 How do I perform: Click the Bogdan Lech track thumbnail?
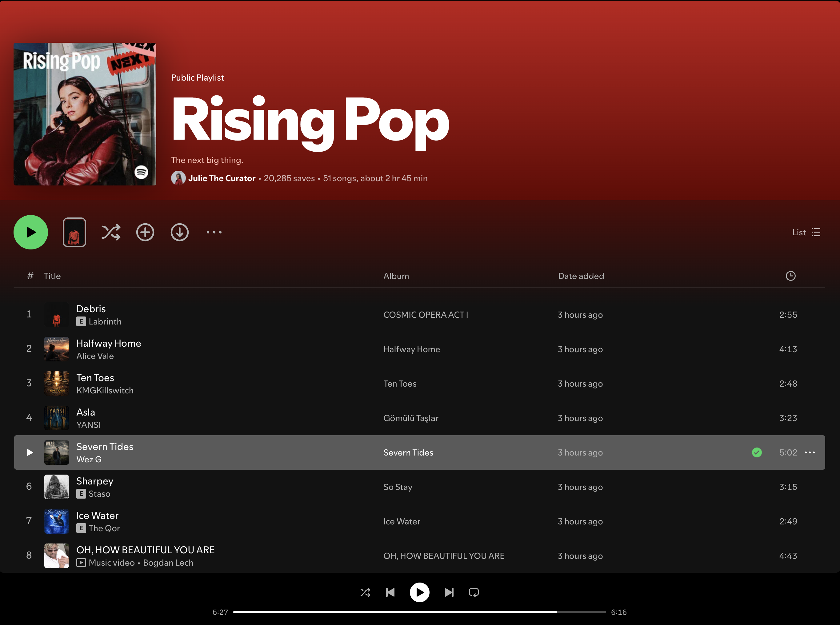click(57, 556)
